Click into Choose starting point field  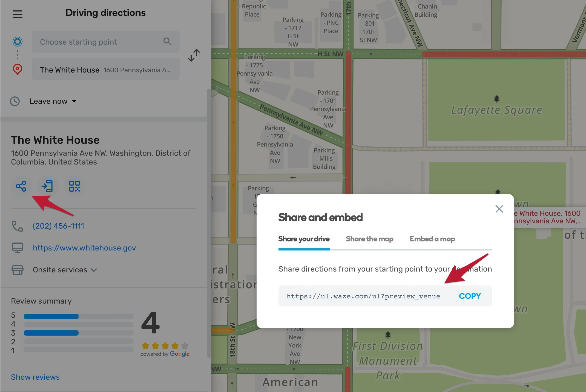click(x=106, y=42)
